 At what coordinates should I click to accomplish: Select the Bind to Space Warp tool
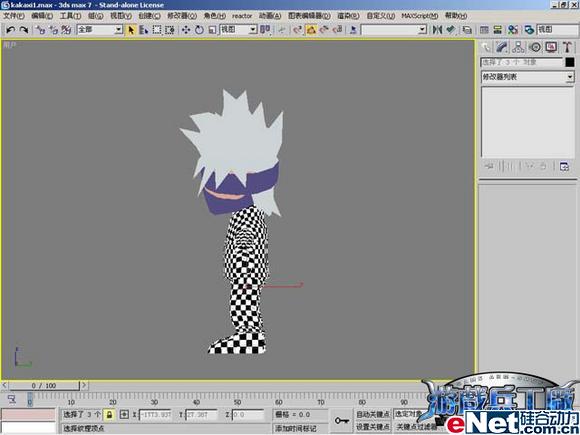66,30
